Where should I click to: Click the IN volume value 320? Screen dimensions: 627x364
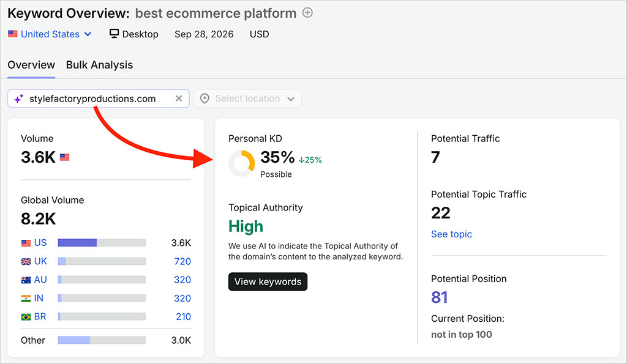click(x=182, y=298)
